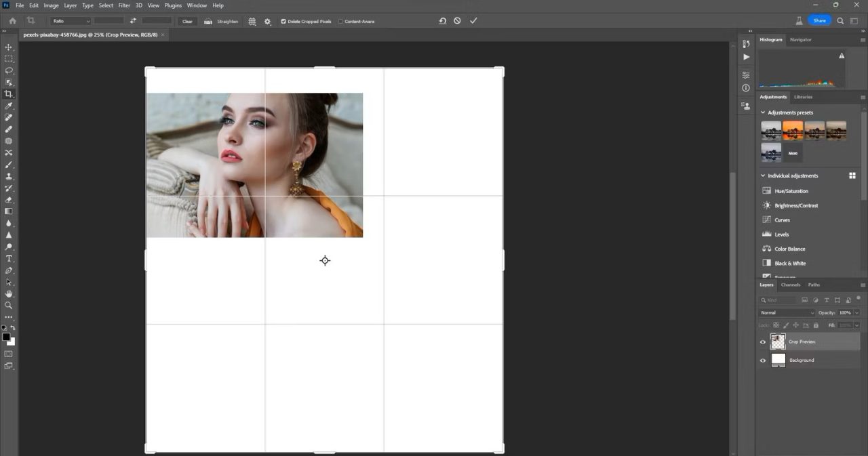Open crop overlay grid options
The image size is (868, 456).
pos(252,22)
